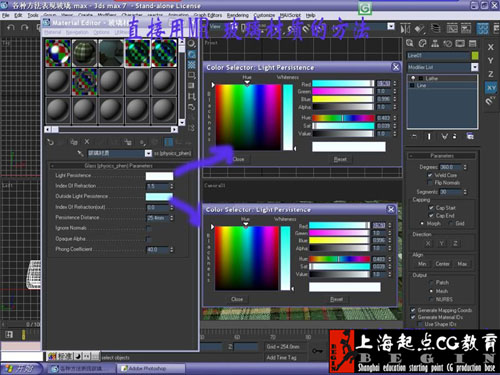This screenshot has width=500, height=375.
Task: Open the Graph Editors menu
Action: point(208,15)
